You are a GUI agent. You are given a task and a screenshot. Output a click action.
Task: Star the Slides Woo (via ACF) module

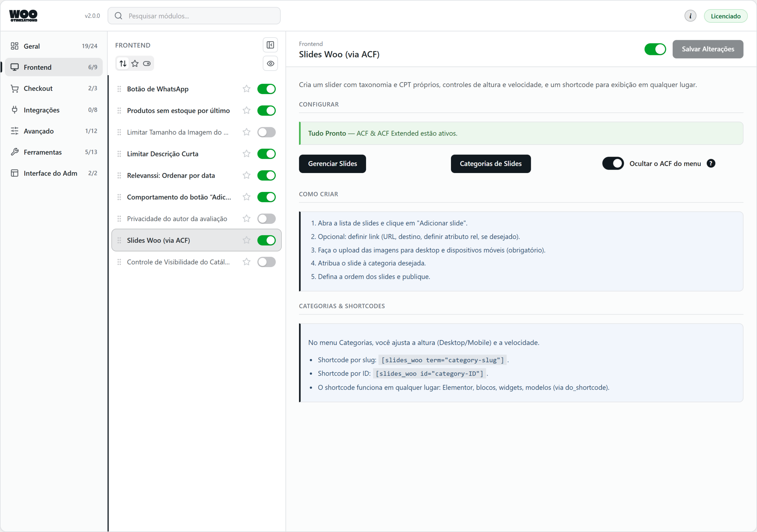pos(246,240)
